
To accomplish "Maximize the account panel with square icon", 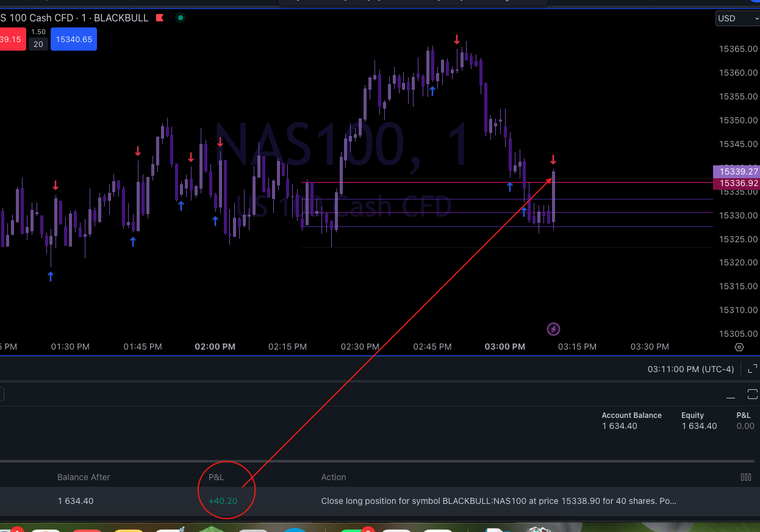I will [753, 394].
